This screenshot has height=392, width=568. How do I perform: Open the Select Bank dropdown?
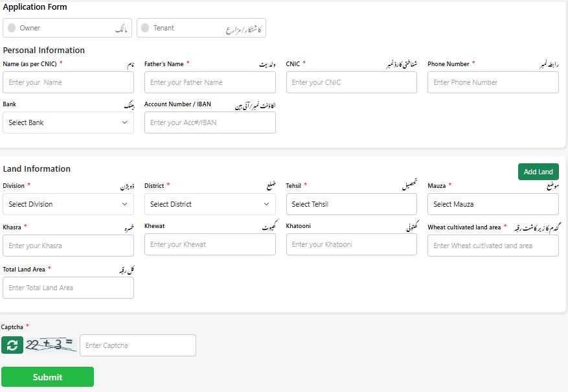pos(68,122)
